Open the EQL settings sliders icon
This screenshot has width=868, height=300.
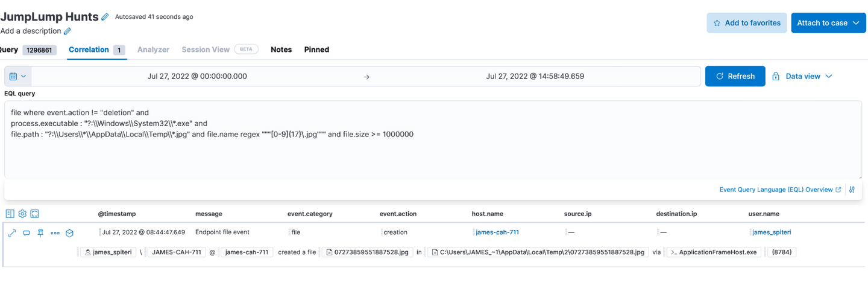click(852, 190)
